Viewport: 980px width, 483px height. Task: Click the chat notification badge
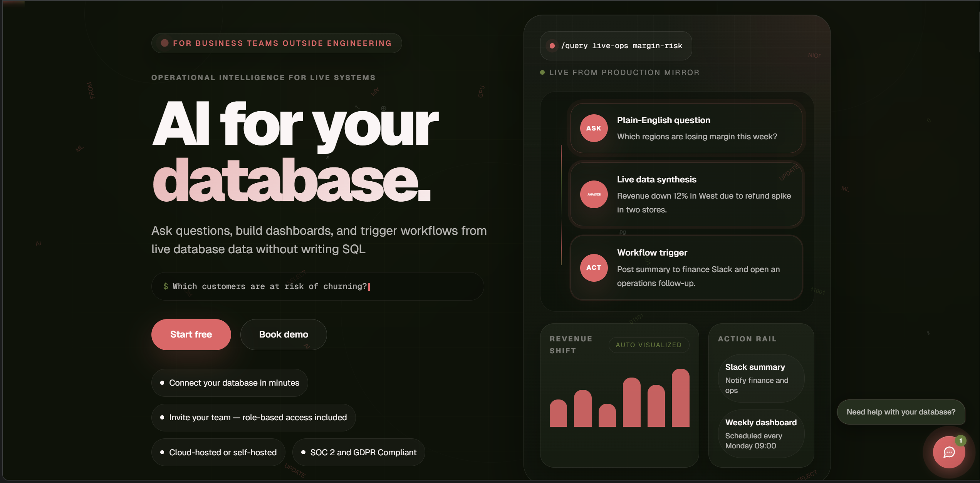pyautogui.click(x=961, y=441)
